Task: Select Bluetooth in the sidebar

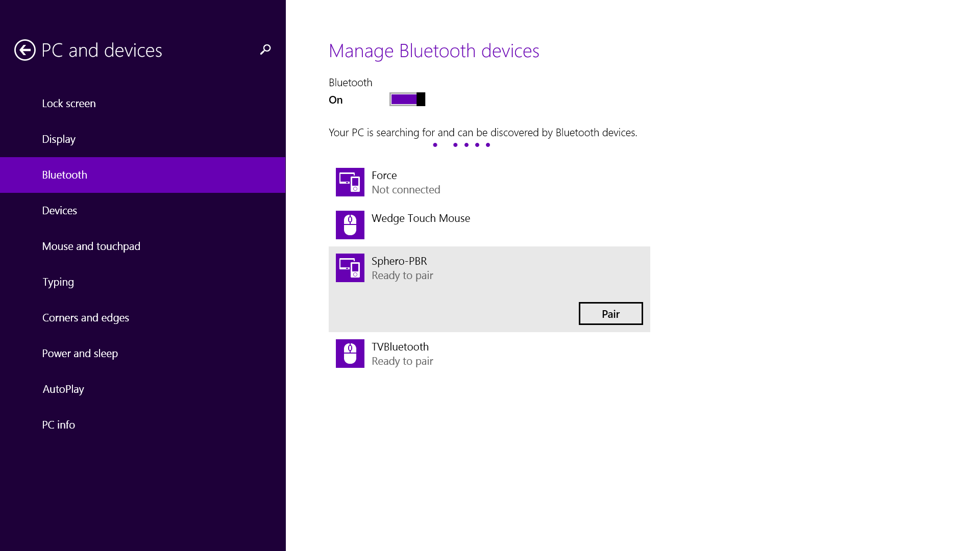Action: 65,175
